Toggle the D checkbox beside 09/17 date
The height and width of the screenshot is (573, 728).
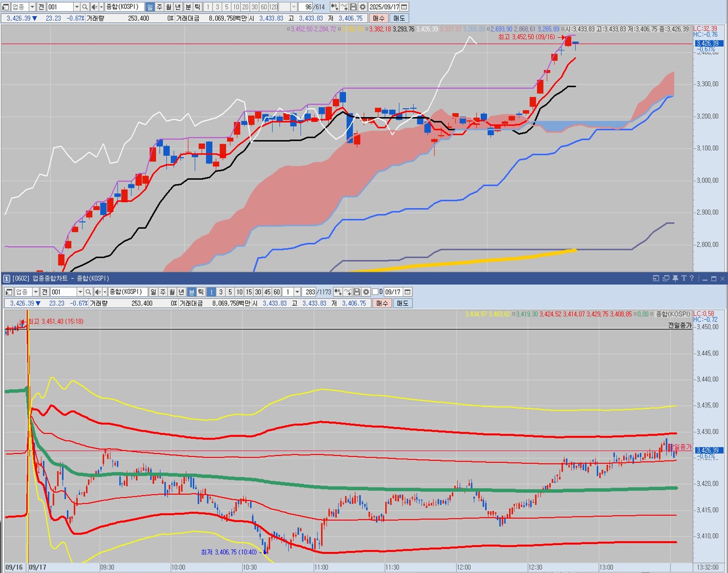[375, 292]
